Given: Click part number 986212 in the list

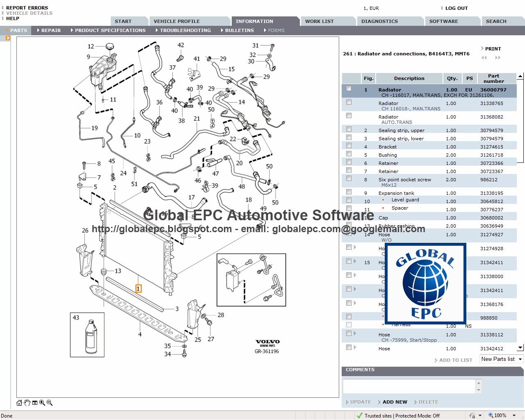Looking at the screenshot, I should (x=488, y=180).
